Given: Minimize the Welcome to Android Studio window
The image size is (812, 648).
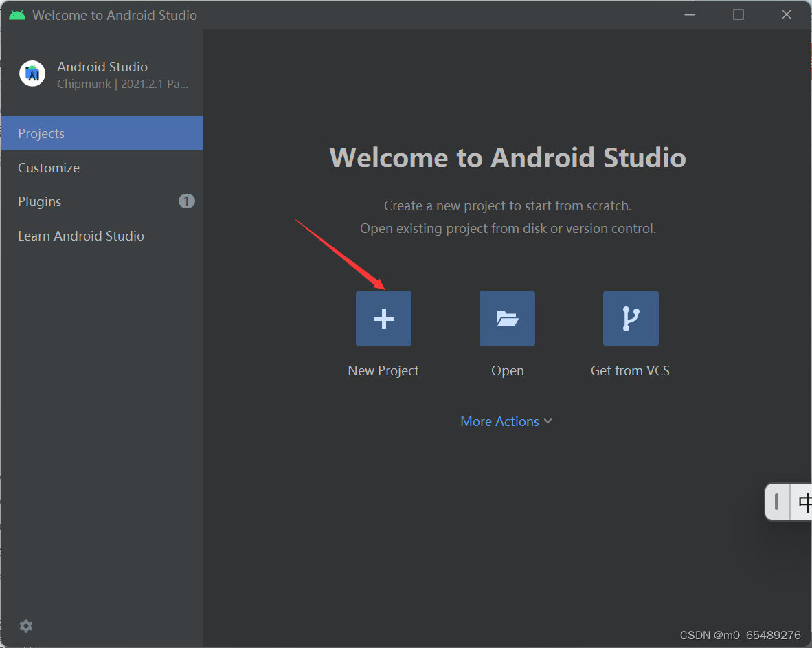Looking at the screenshot, I should [x=690, y=15].
